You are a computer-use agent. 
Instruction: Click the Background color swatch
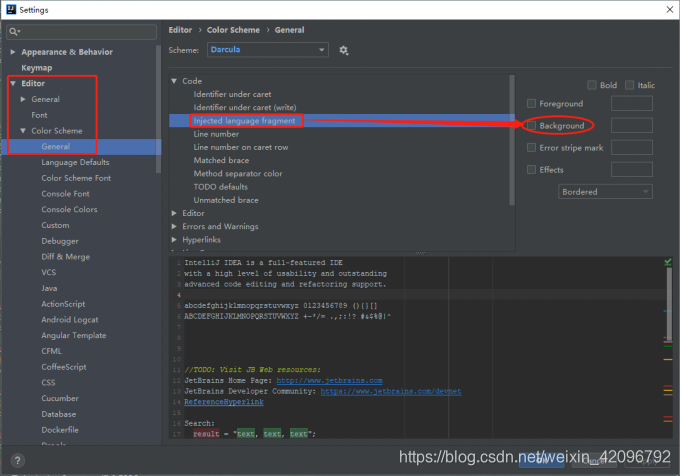pos(631,126)
